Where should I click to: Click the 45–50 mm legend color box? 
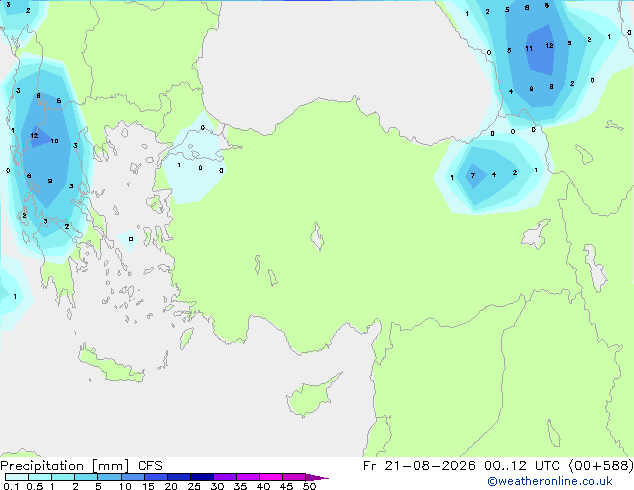294,477
